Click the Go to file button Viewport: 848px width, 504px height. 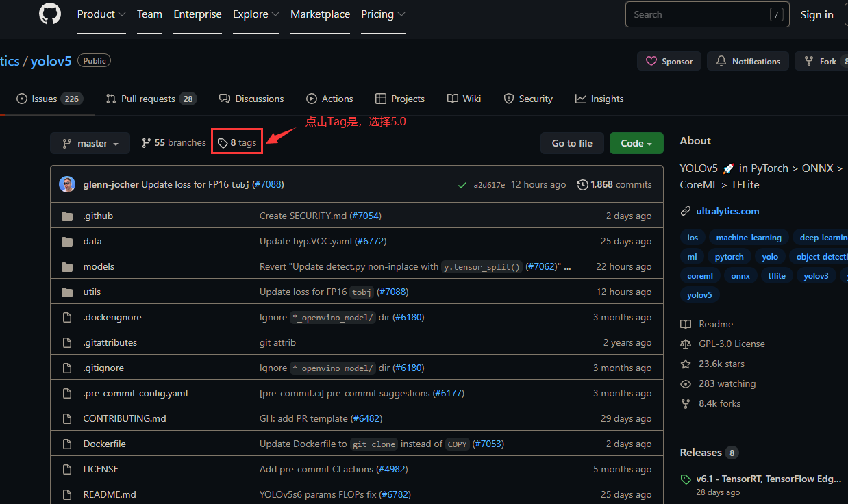572,143
